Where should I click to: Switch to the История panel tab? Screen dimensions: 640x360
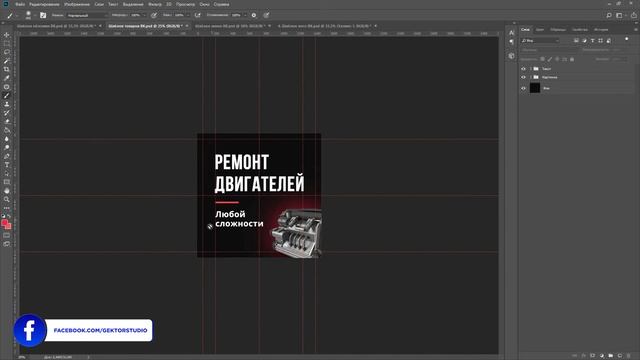coord(601,29)
